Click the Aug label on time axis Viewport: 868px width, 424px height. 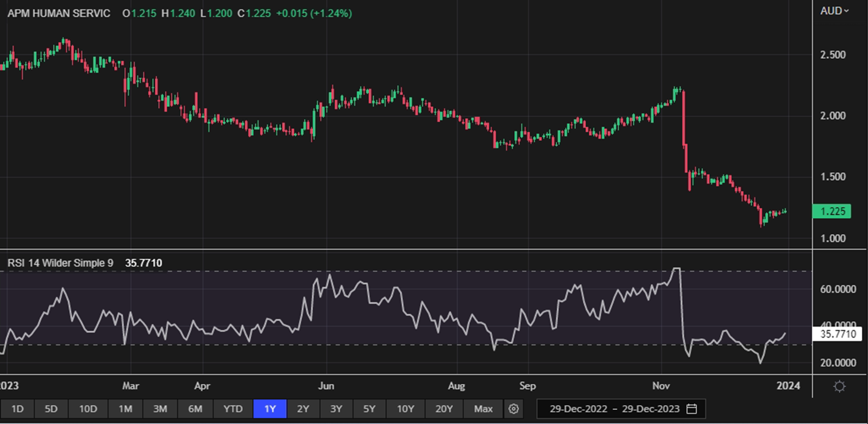[457, 386]
